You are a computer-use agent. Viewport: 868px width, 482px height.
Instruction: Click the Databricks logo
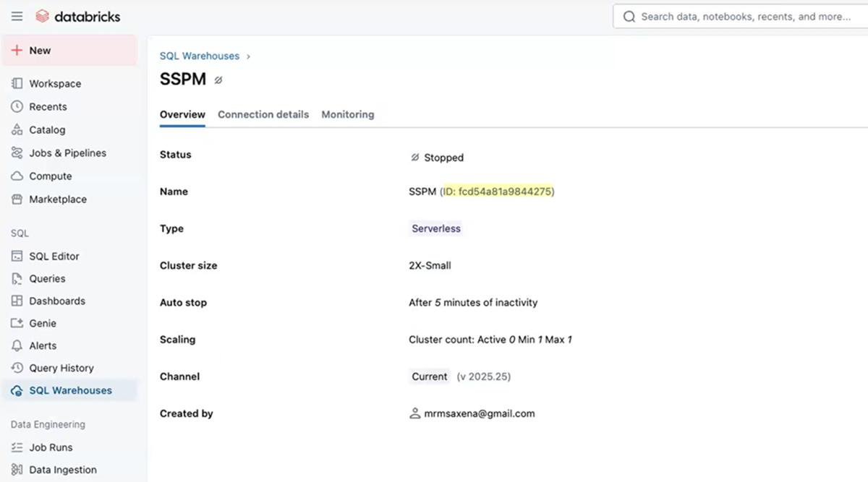coord(77,16)
